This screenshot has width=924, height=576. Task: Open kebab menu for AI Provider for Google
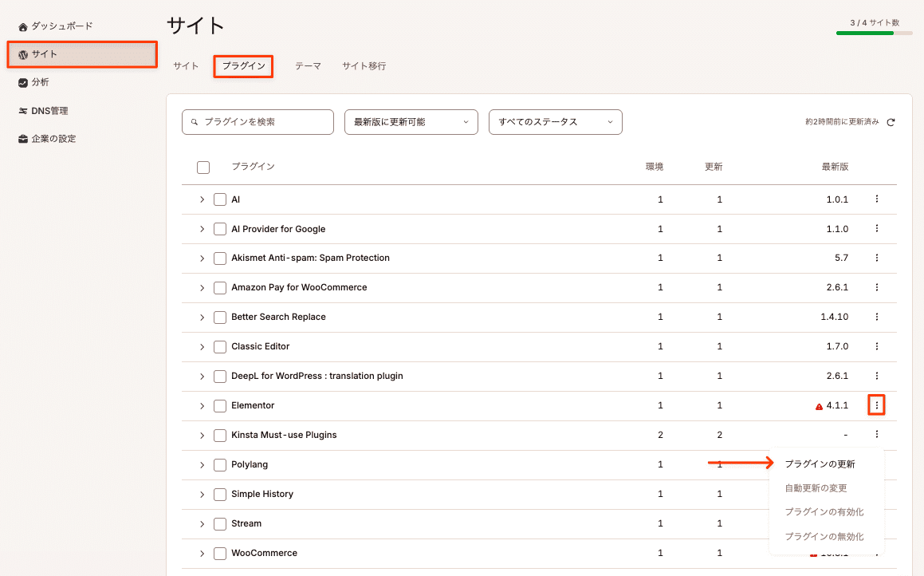[877, 229]
